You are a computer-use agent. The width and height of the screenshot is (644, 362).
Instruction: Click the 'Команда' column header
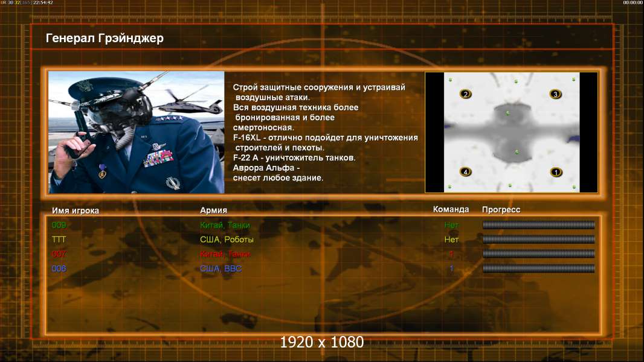pyautogui.click(x=451, y=209)
